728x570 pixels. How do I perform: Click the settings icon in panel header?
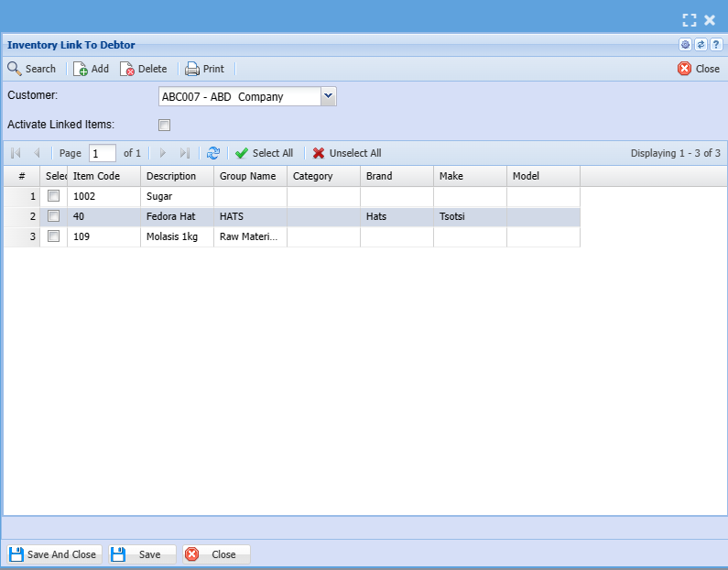(x=685, y=44)
